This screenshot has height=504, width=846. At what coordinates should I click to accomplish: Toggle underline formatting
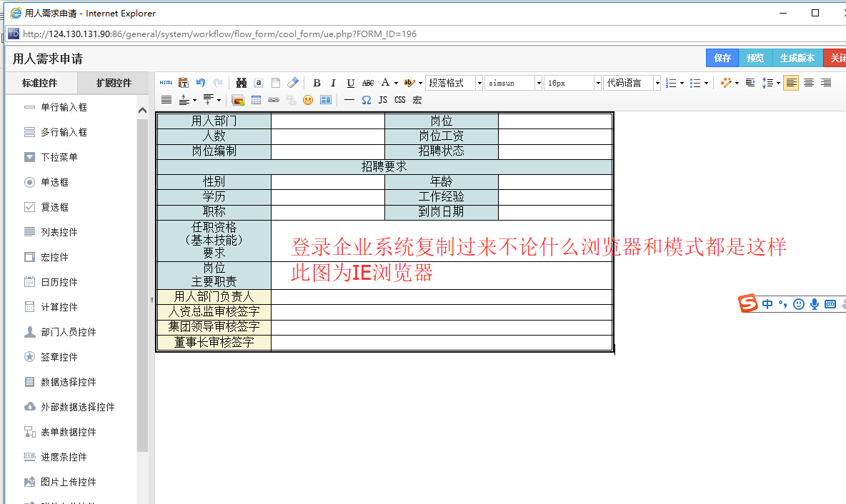point(350,83)
